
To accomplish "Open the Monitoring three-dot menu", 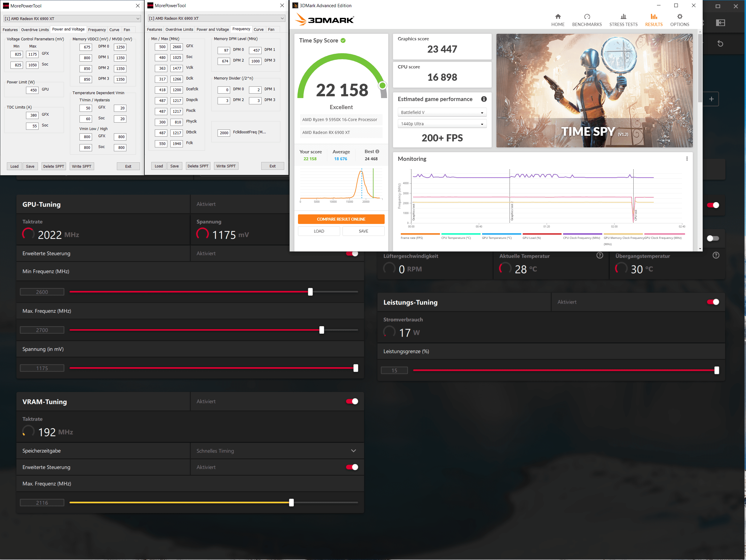I will (x=687, y=158).
